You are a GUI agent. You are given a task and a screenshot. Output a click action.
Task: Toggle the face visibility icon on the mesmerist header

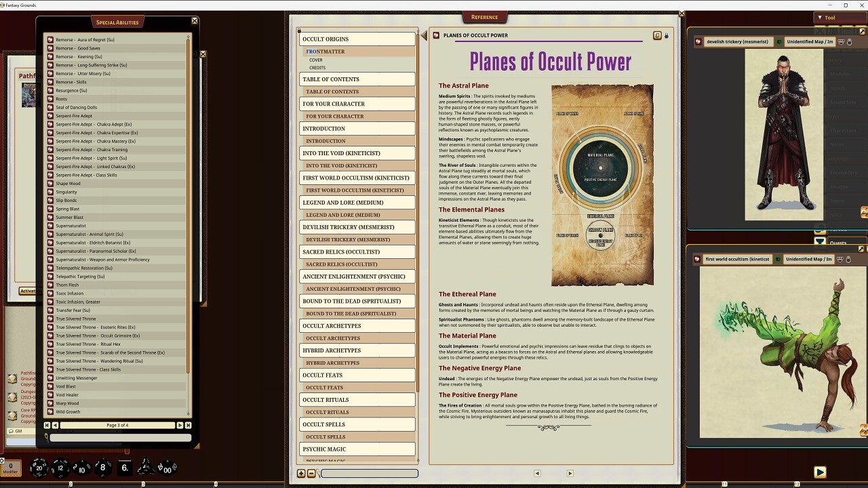coord(842,41)
